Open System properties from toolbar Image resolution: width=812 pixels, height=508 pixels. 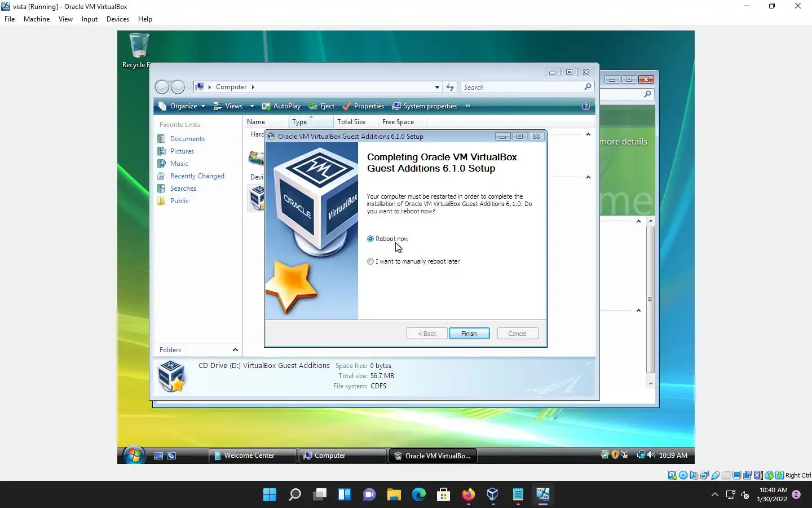[425, 106]
